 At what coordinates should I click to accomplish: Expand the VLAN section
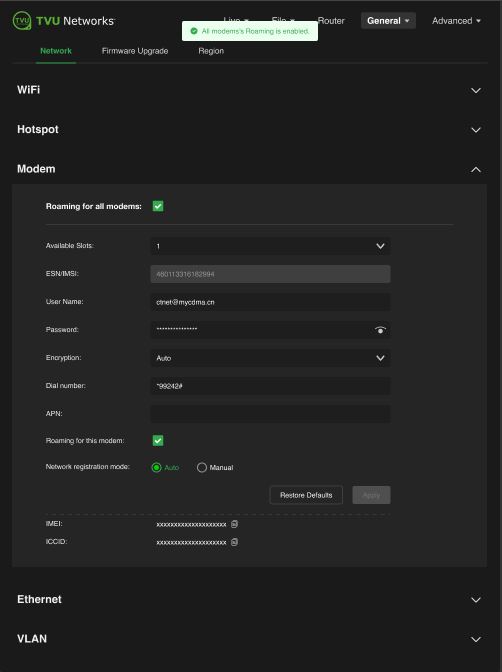476,639
